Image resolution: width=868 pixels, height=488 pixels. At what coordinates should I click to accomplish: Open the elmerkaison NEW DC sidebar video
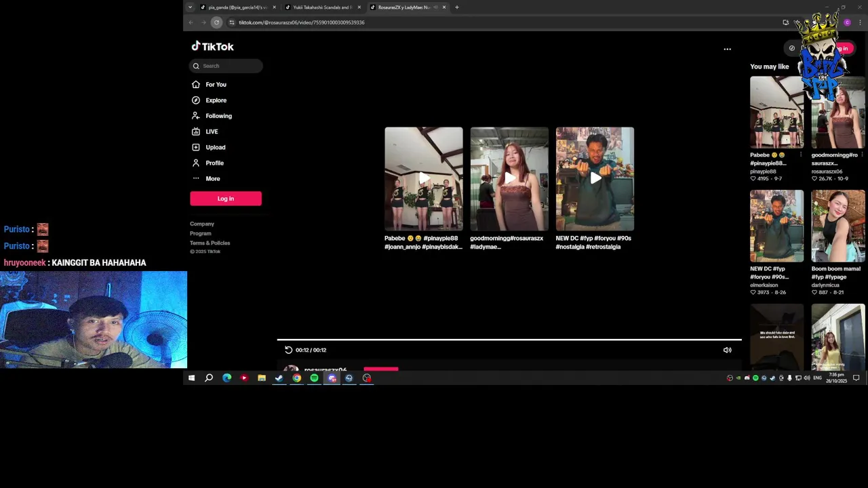click(x=776, y=226)
